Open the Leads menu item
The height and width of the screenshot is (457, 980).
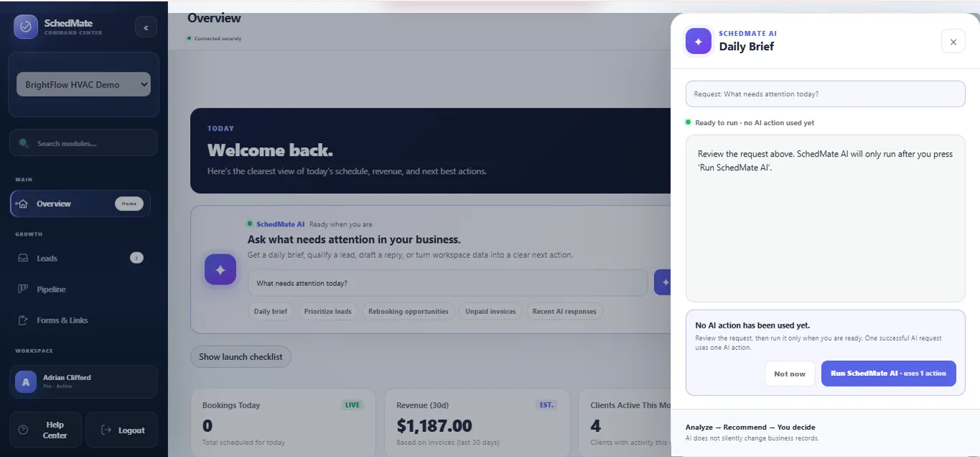click(80, 258)
